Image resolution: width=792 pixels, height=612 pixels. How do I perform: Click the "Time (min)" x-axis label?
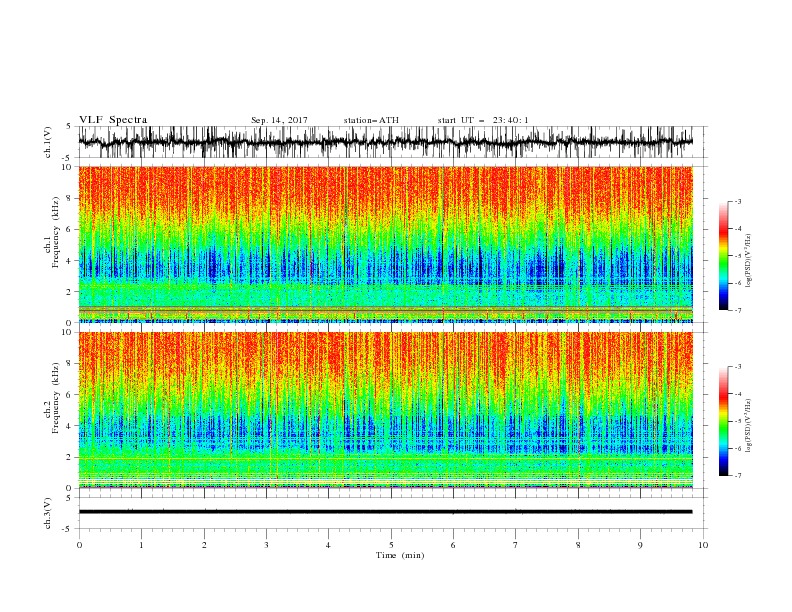(400, 555)
